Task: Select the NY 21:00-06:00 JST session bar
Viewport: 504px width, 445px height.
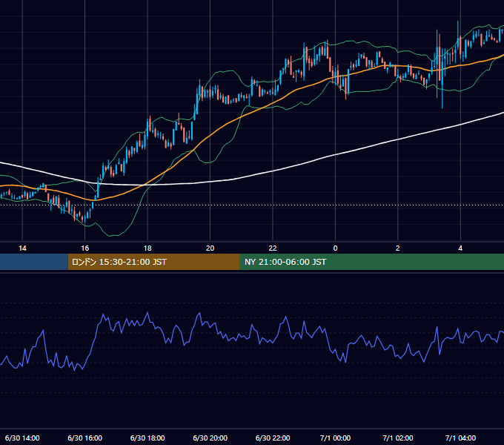Action: [372, 262]
